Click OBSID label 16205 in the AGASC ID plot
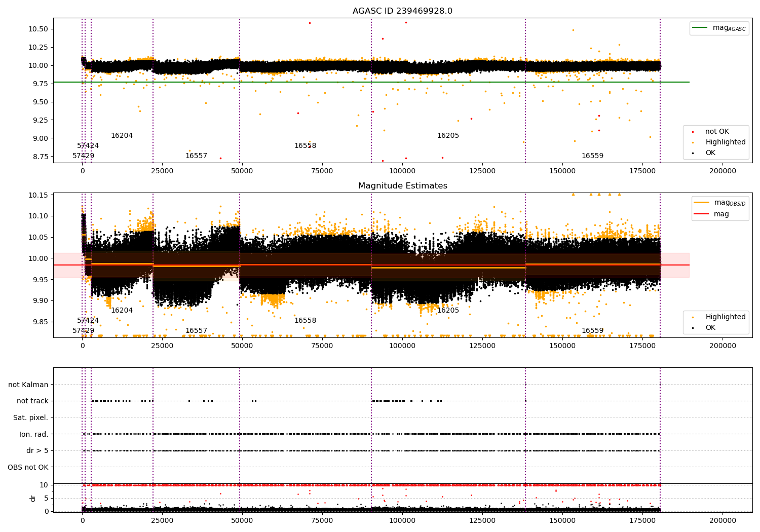The height and width of the screenshot is (532, 760). 448,136
